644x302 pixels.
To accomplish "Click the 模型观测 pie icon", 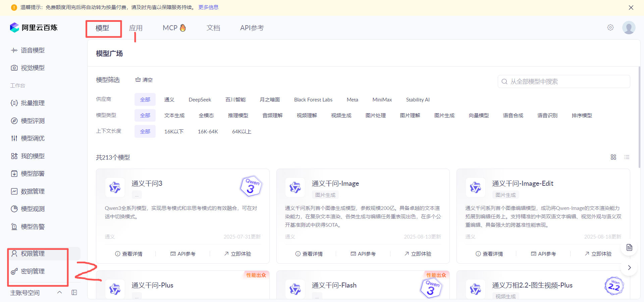I will pos(14,209).
